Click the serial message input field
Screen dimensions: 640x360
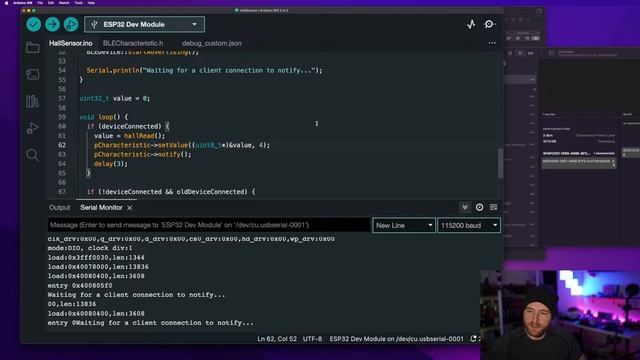(x=209, y=225)
